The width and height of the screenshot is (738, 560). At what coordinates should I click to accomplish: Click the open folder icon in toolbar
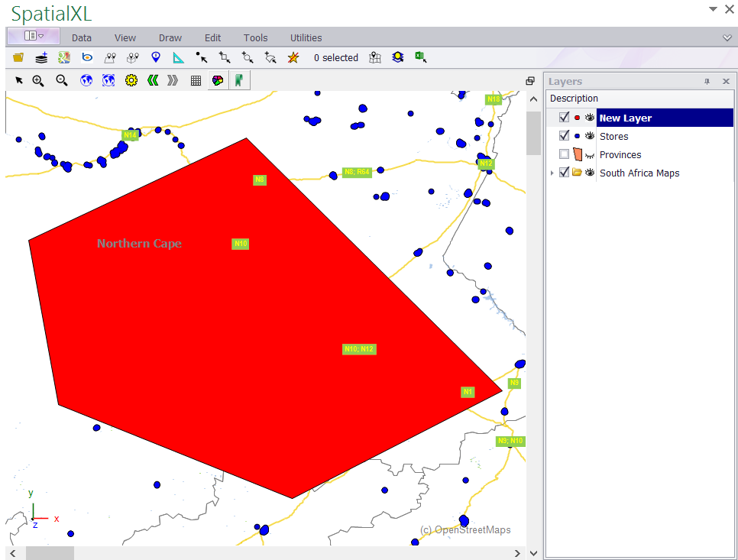[x=18, y=57]
